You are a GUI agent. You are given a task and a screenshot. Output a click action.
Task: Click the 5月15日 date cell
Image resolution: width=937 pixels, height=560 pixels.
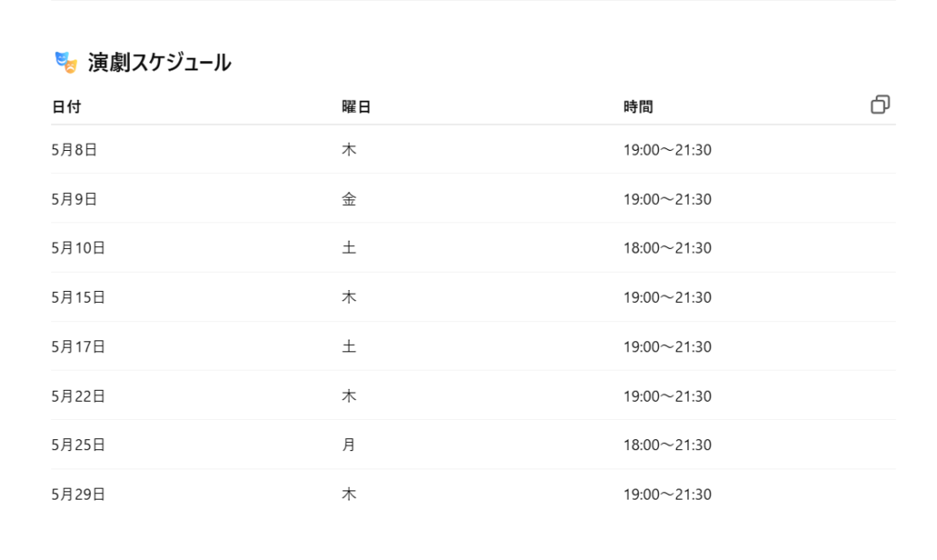[x=79, y=297]
